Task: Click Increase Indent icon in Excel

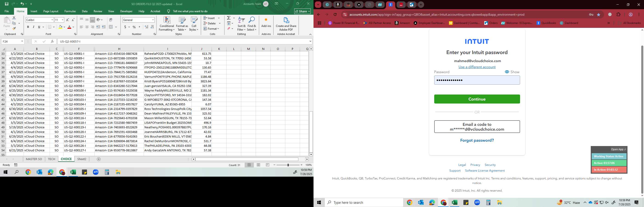Action: coord(104,27)
